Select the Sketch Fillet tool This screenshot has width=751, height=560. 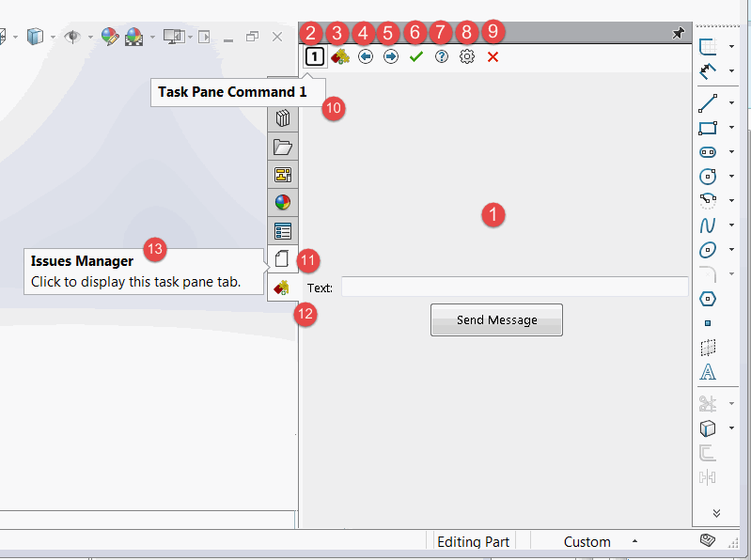708,274
